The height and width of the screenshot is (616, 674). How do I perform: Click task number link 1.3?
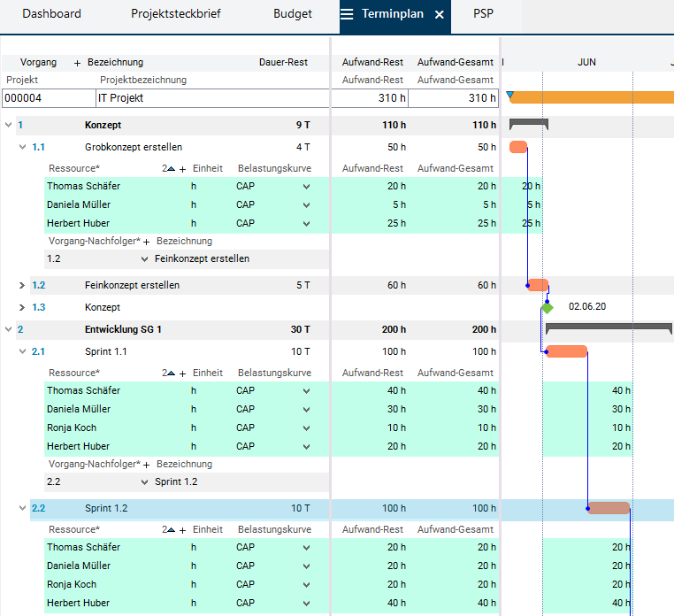[x=38, y=307]
